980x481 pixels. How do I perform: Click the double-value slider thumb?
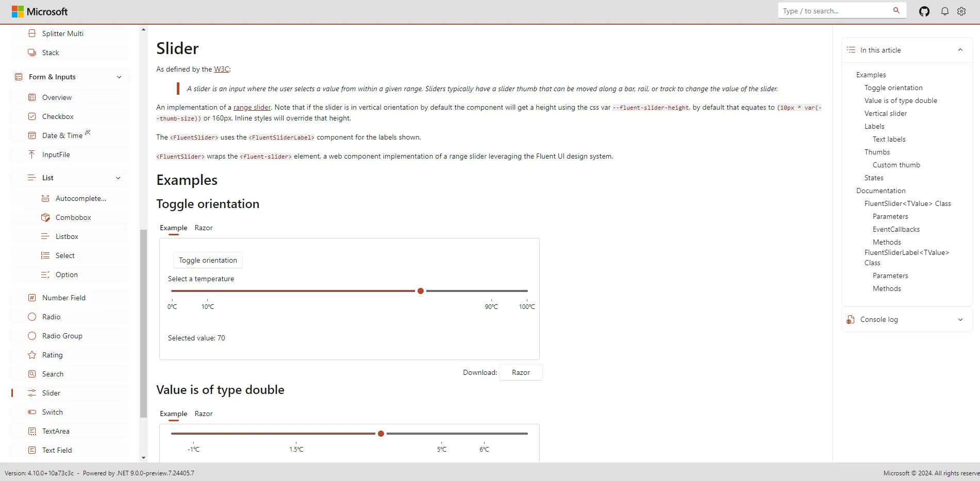coord(381,434)
